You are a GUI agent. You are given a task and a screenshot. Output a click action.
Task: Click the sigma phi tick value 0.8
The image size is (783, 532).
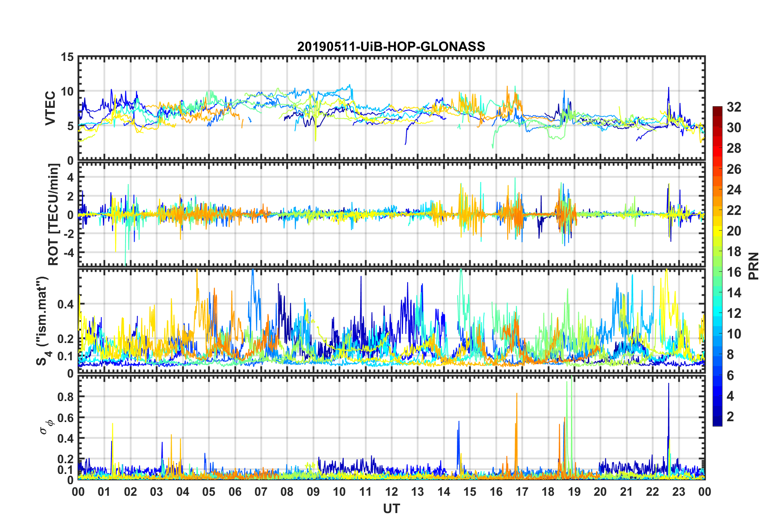[66, 397]
